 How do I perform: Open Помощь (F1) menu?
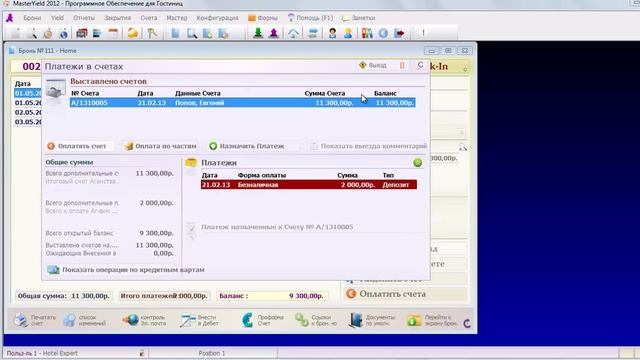pyautogui.click(x=310, y=18)
